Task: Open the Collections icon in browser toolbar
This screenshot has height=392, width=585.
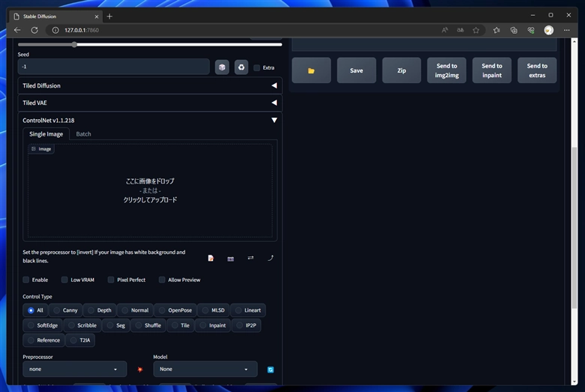Action: click(x=514, y=30)
